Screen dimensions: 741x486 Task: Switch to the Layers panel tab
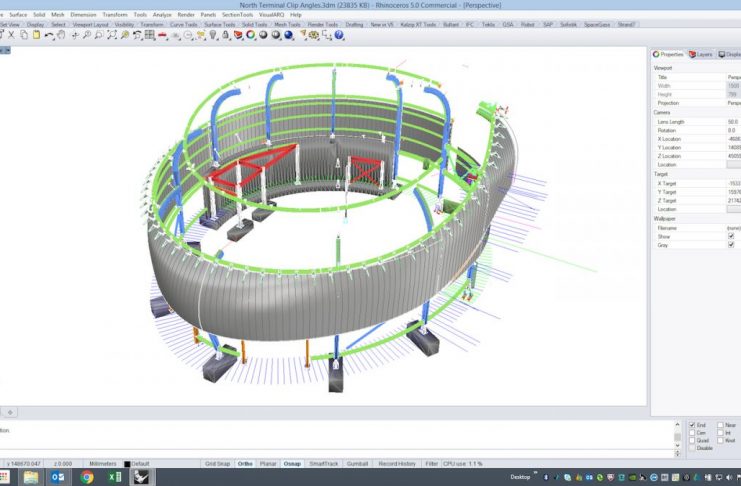coord(699,54)
